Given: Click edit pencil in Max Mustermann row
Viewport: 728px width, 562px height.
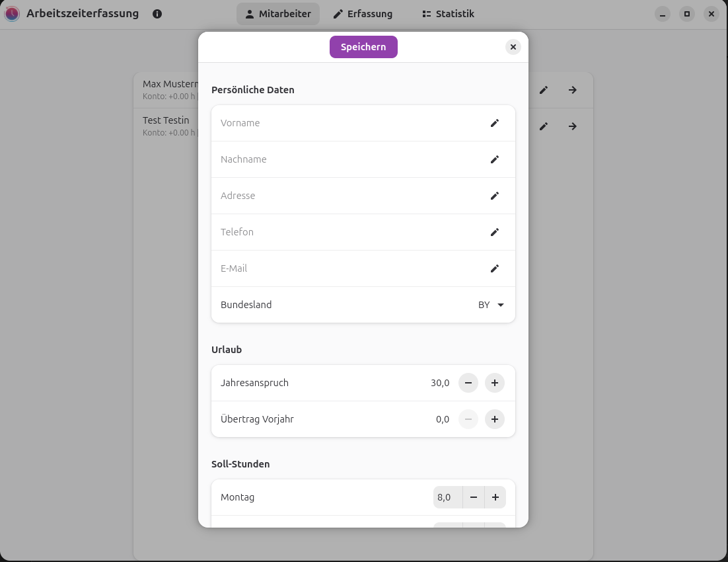Looking at the screenshot, I should coord(543,90).
